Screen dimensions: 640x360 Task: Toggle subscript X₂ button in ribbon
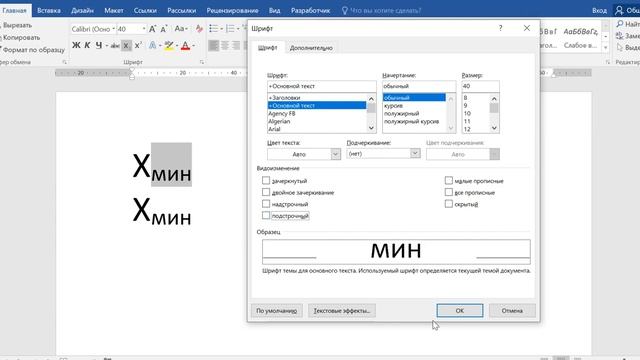pyautogui.click(x=126, y=45)
